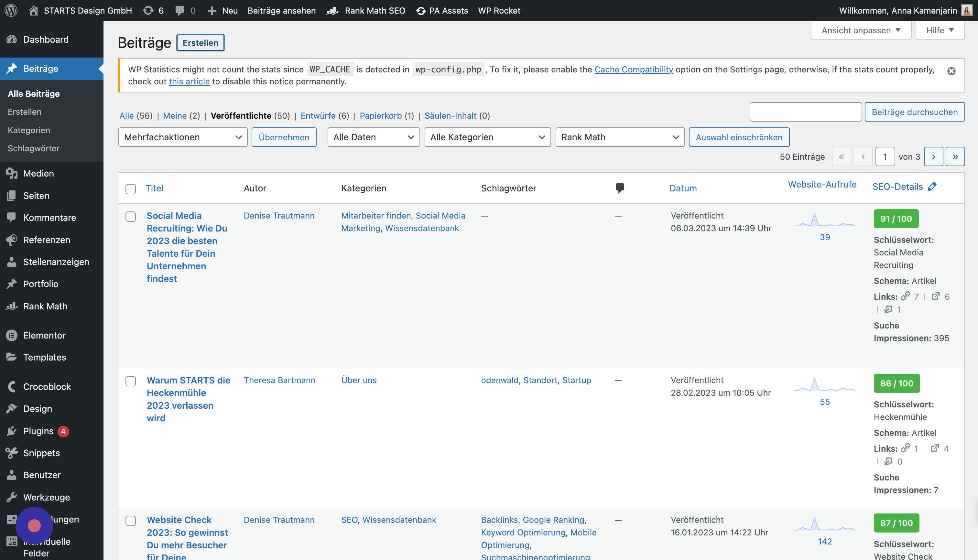Sort by the comments column icon
The height and width of the screenshot is (560, 978).
click(x=619, y=188)
